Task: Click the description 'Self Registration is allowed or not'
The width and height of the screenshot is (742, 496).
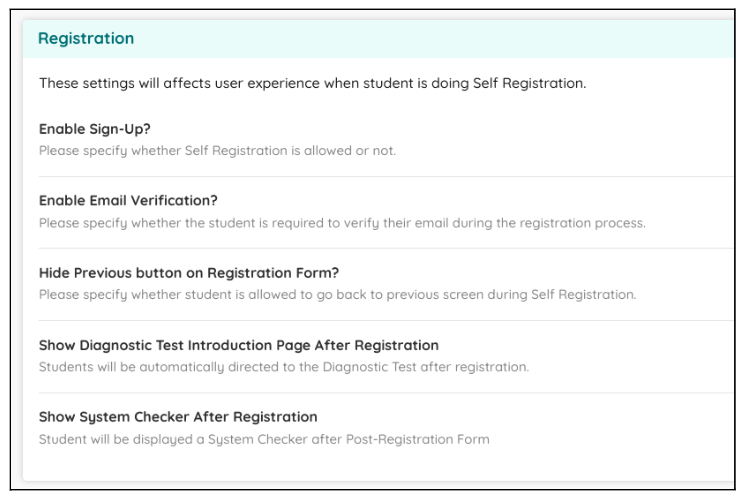Action: tap(217, 151)
